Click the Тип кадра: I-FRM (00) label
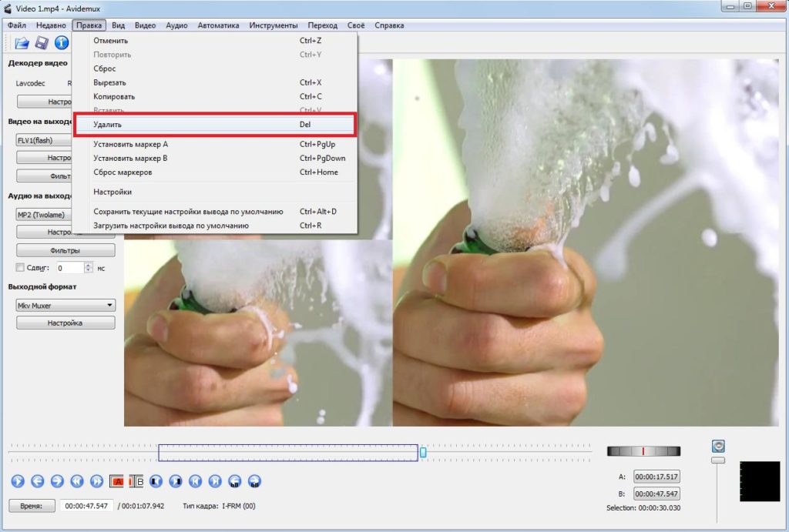The height and width of the screenshot is (532, 789). tap(220, 506)
